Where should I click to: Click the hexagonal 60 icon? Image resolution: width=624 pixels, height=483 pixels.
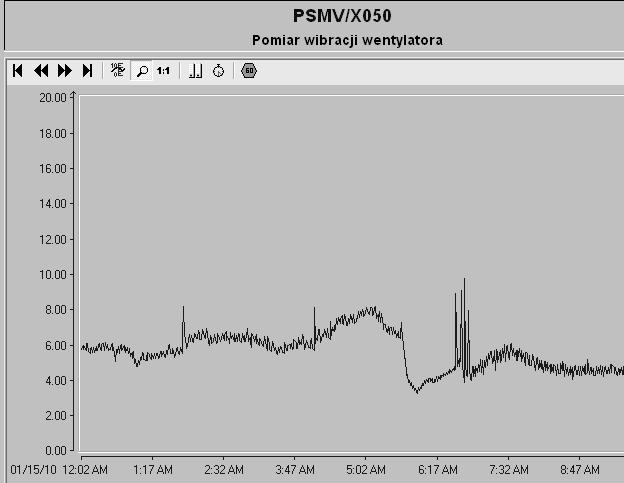point(249,71)
